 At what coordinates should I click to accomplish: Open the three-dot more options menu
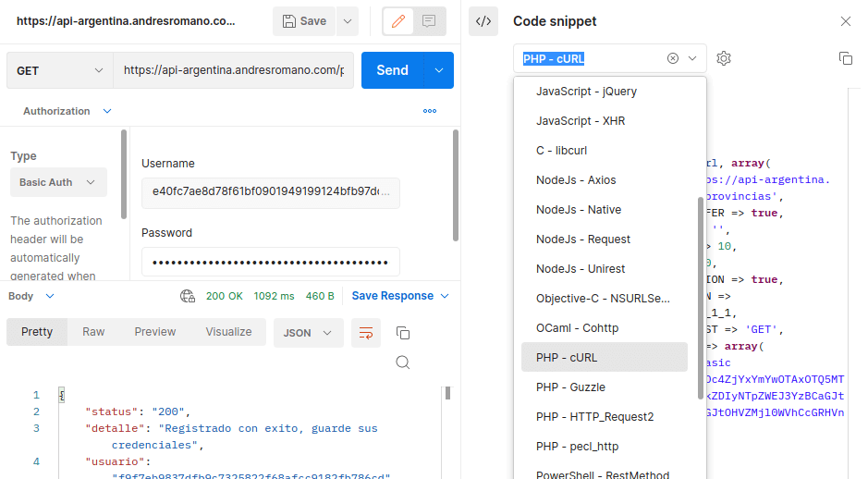pyautogui.click(x=430, y=111)
